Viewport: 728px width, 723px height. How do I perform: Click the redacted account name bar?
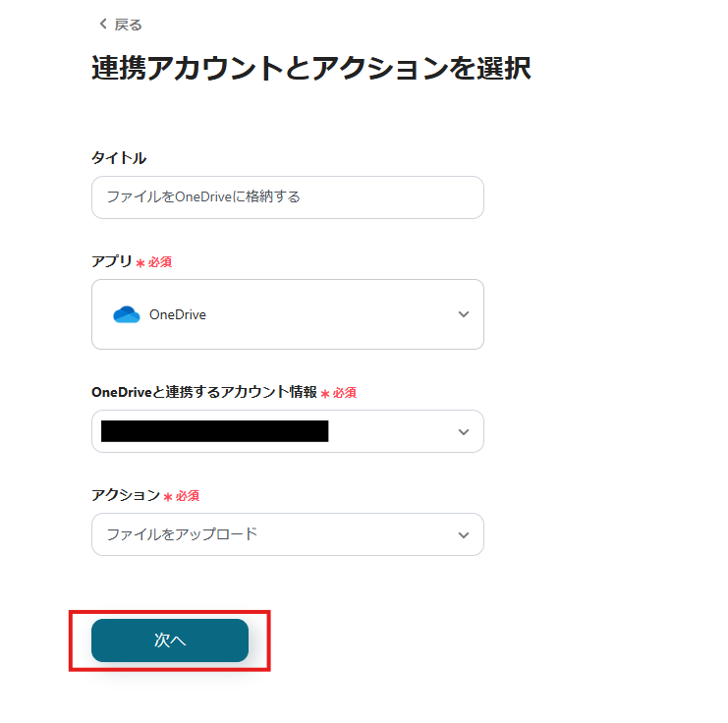[x=214, y=431]
